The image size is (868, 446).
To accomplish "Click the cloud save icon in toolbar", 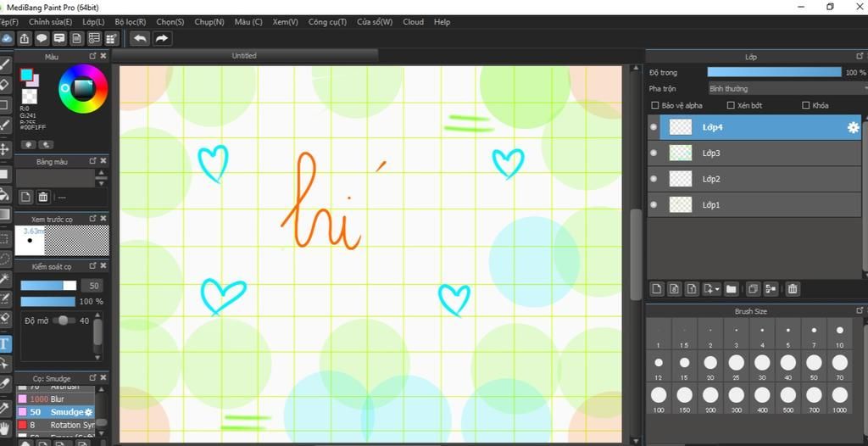I will (6, 38).
